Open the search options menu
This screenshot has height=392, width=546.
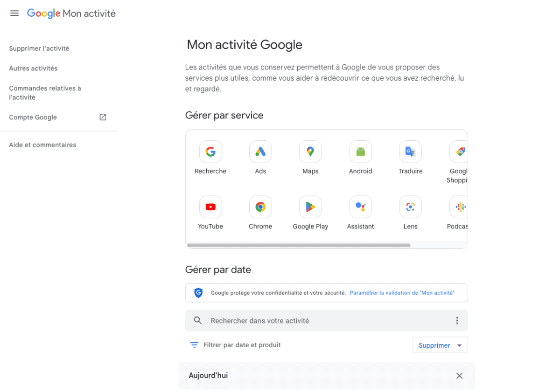(457, 321)
